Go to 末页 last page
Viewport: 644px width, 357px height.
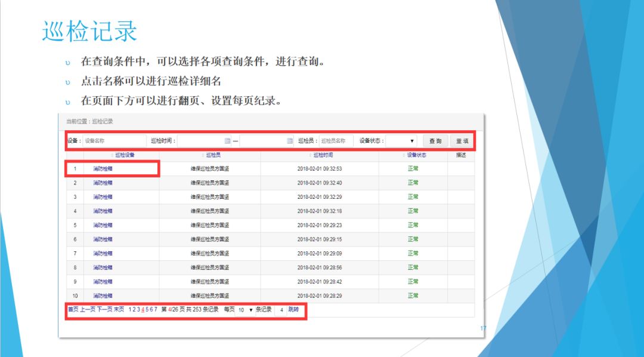pos(119,310)
